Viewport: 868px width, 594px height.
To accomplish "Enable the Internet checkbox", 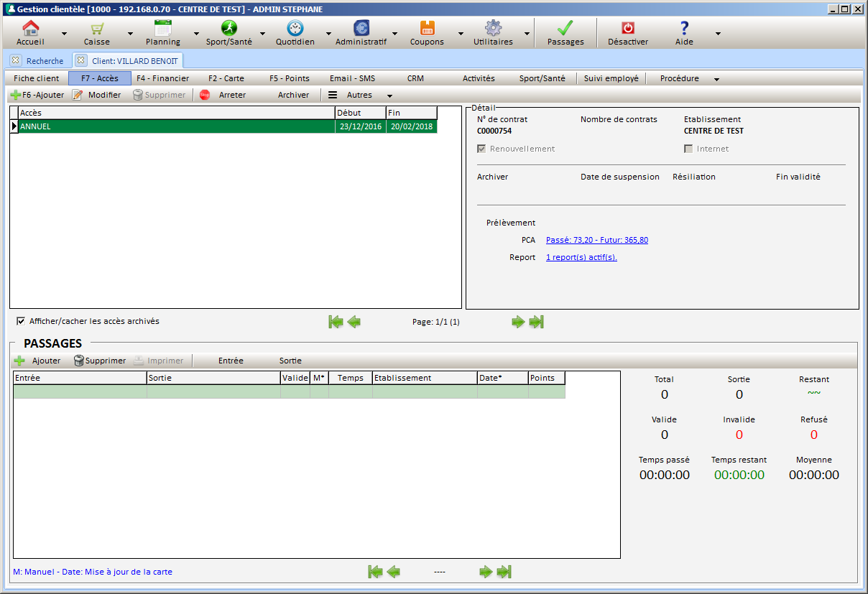I will (x=688, y=149).
